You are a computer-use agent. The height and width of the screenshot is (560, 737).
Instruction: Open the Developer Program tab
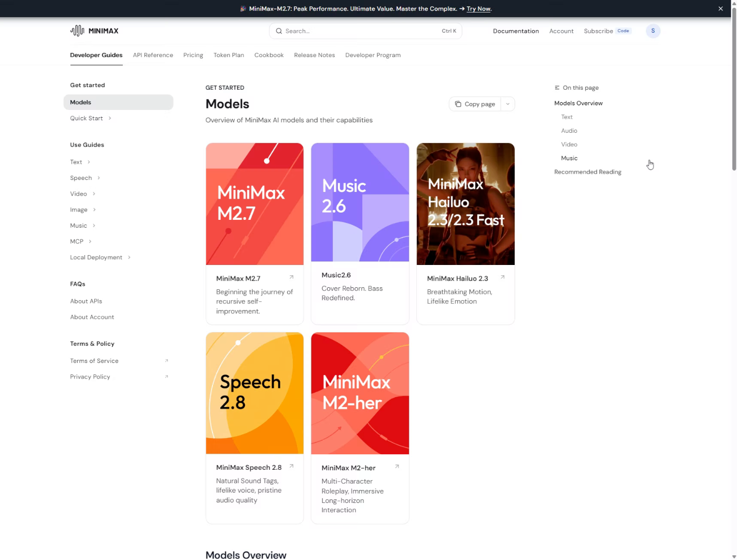[x=373, y=55]
